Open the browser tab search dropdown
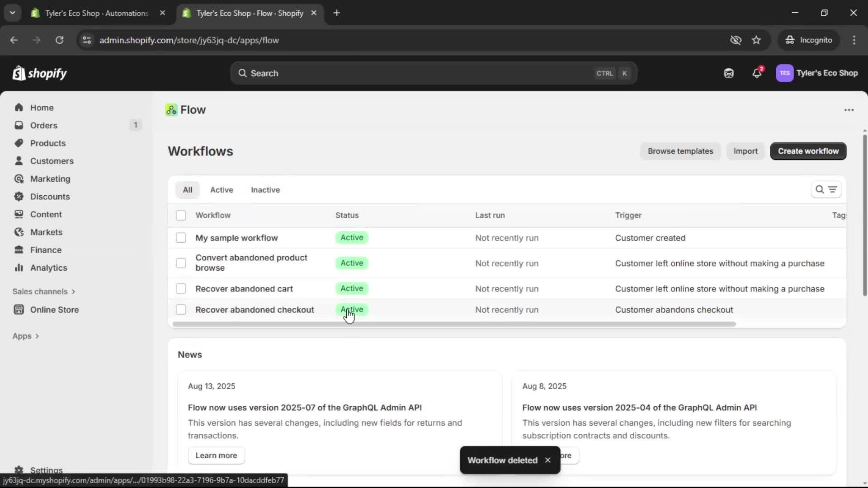 pyautogui.click(x=13, y=13)
